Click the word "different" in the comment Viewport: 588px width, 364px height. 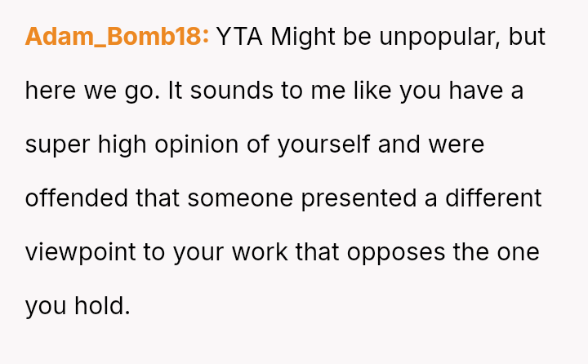[x=493, y=198]
